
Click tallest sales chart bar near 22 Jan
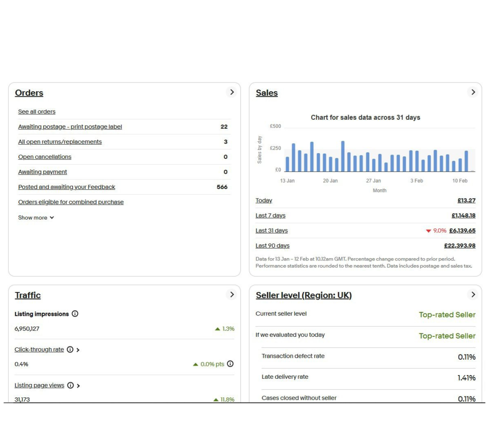tap(343, 156)
